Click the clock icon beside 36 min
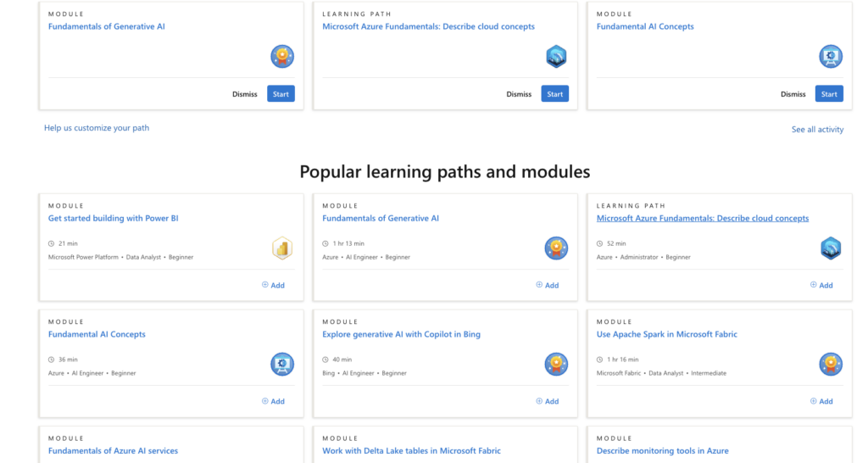Viewport: 868px width, 463px height. 52,360
